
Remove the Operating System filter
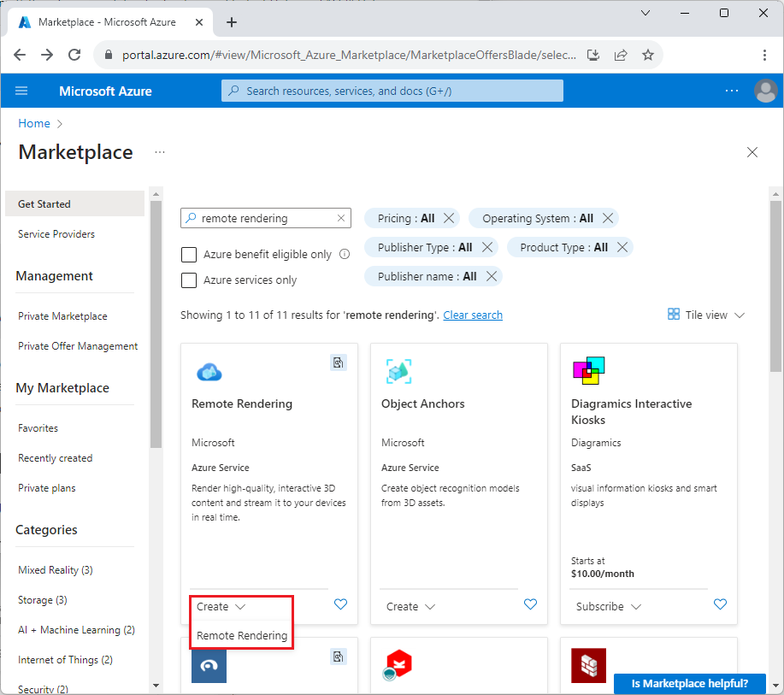(608, 218)
